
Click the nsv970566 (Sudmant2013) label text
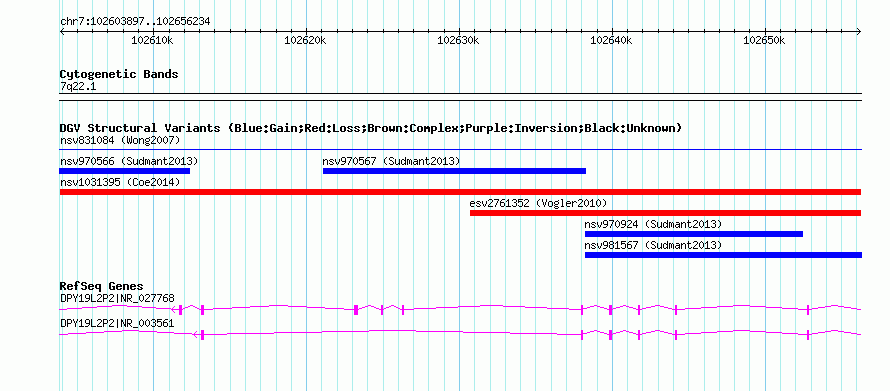tap(129, 161)
